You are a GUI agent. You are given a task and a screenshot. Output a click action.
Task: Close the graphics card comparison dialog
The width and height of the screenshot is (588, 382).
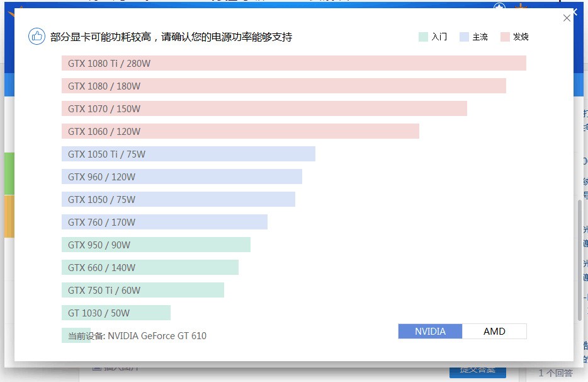coord(567,18)
